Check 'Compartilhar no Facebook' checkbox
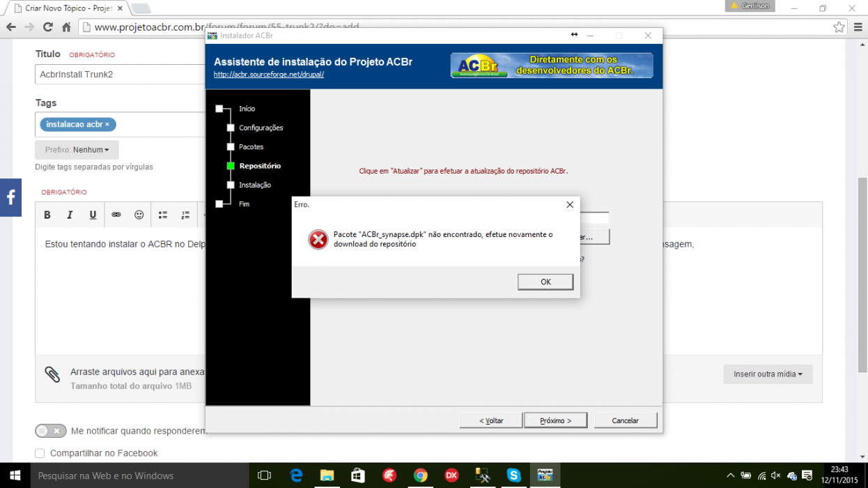868x488 pixels. point(40,453)
